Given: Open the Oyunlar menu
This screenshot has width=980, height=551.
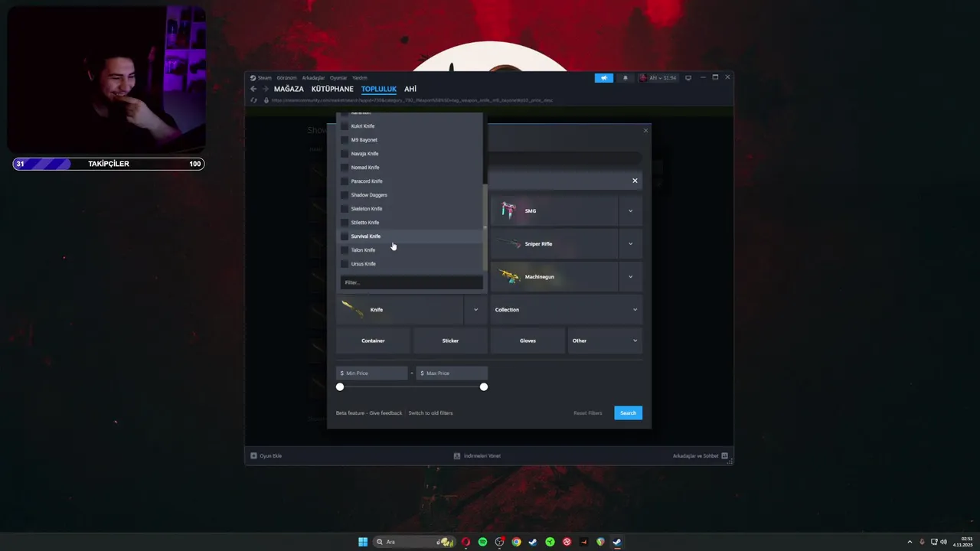Looking at the screenshot, I should click(x=338, y=78).
